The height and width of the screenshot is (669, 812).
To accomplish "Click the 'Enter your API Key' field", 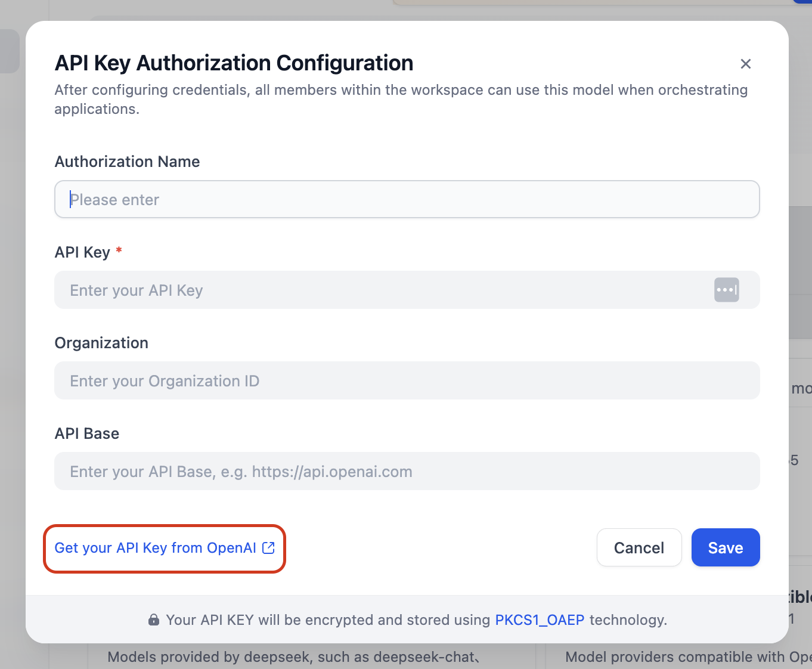I will tap(382, 290).
